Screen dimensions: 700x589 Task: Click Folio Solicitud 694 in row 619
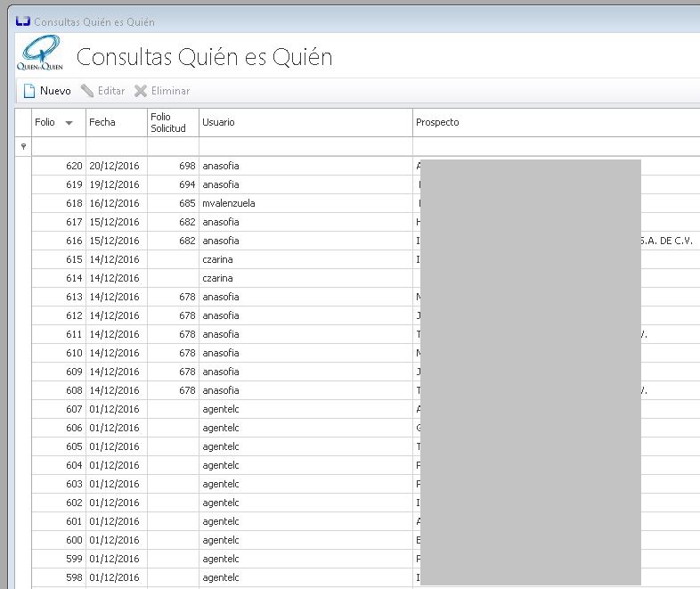pyautogui.click(x=188, y=184)
